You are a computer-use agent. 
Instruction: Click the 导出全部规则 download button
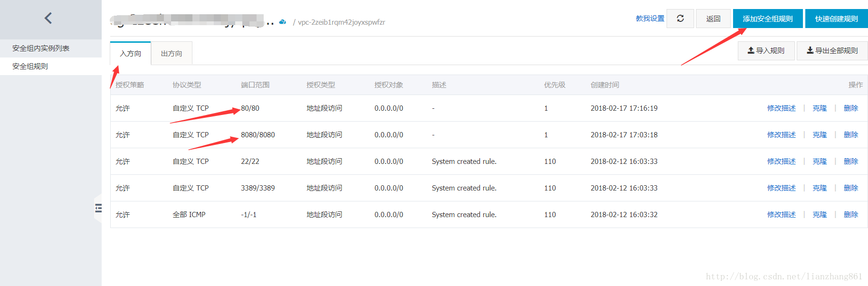pos(832,50)
